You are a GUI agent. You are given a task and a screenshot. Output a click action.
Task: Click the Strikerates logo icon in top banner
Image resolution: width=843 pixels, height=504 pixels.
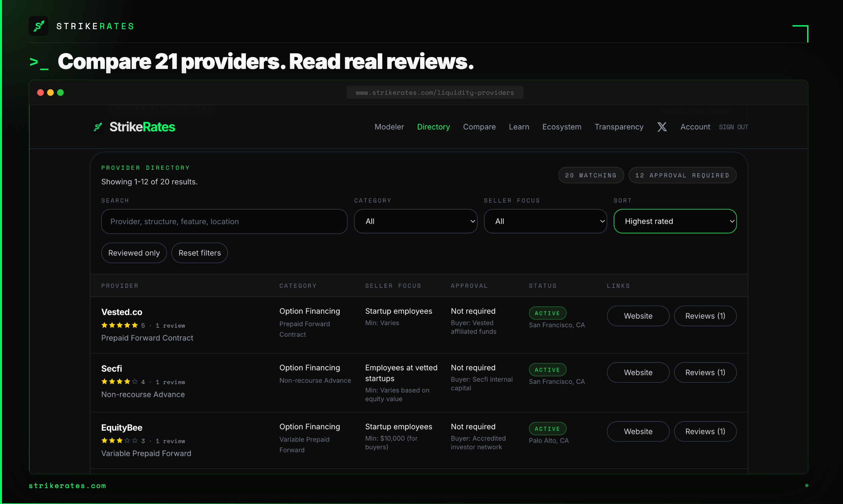click(x=38, y=26)
